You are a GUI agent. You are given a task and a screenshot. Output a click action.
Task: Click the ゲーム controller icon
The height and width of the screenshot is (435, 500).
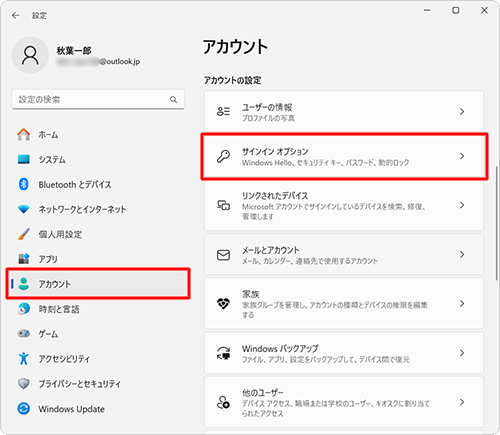[x=24, y=333]
